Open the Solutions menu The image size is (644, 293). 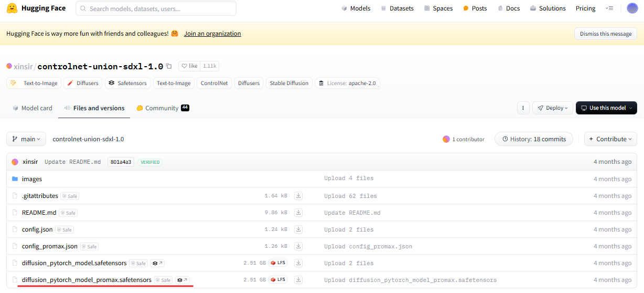[548, 8]
